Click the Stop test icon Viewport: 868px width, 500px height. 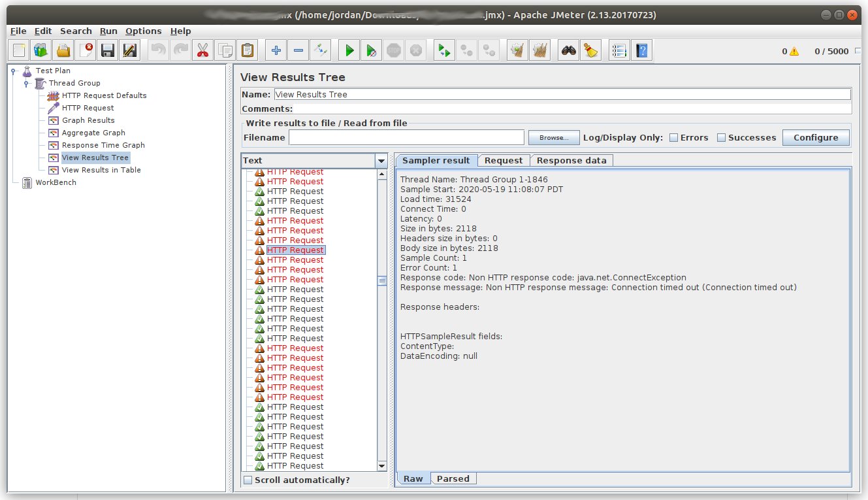(x=394, y=50)
